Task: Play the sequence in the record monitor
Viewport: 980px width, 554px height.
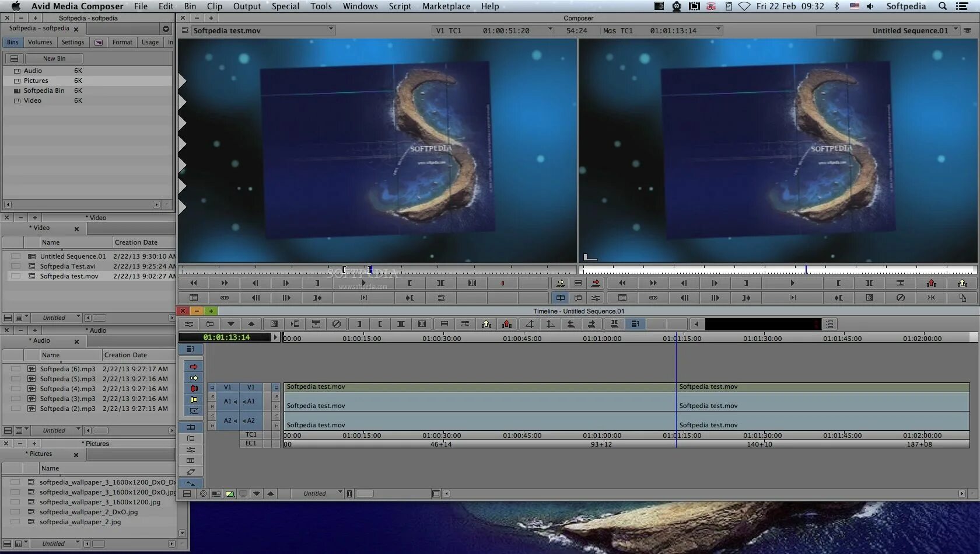Action: click(792, 283)
